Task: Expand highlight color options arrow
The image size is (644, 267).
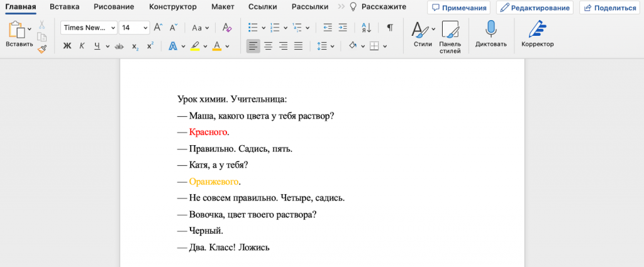Action: pyautogui.click(x=205, y=46)
